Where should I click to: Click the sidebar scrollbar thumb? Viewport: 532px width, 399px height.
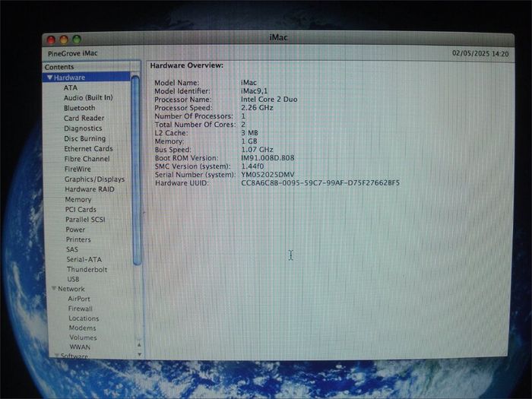(x=136, y=170)
